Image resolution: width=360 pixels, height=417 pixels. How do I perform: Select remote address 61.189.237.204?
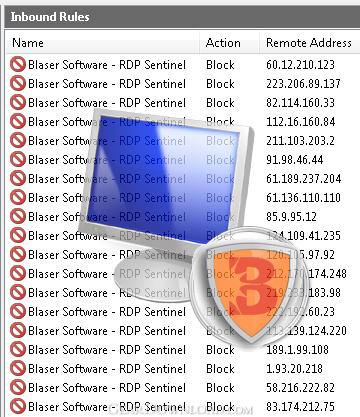coord(303,179)
